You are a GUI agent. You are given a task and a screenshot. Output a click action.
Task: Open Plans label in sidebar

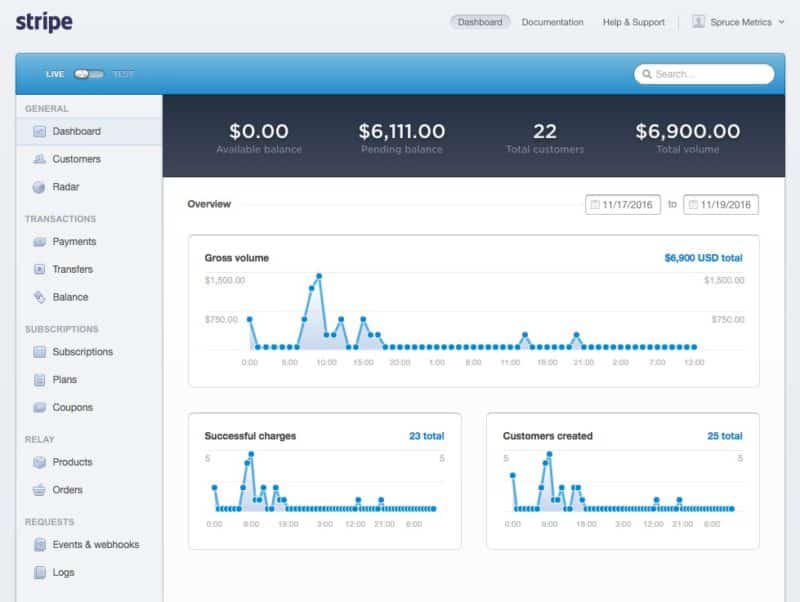coord(64,380)
